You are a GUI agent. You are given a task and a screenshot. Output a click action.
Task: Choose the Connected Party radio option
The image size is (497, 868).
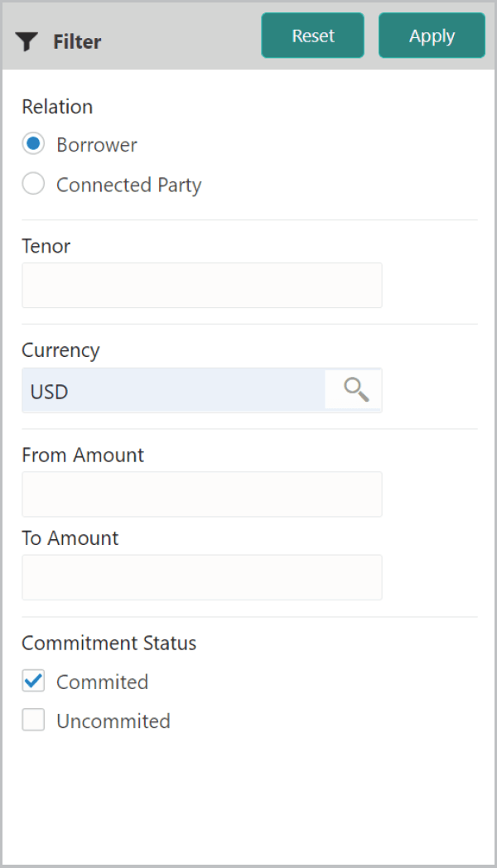tap(33, 184)
